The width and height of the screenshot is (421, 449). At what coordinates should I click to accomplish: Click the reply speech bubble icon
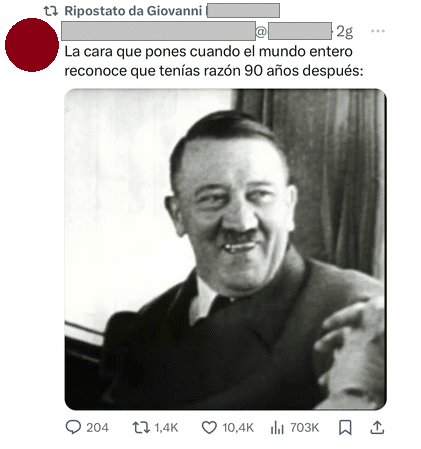(73, 427)
